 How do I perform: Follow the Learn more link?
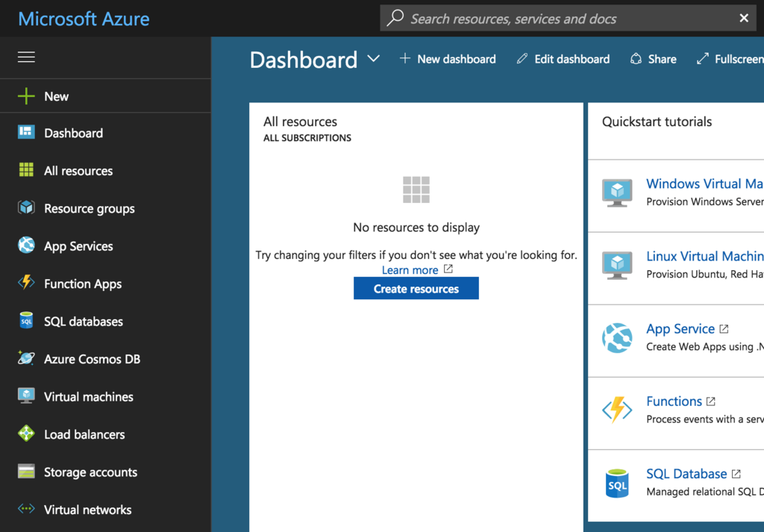point(410,270)
